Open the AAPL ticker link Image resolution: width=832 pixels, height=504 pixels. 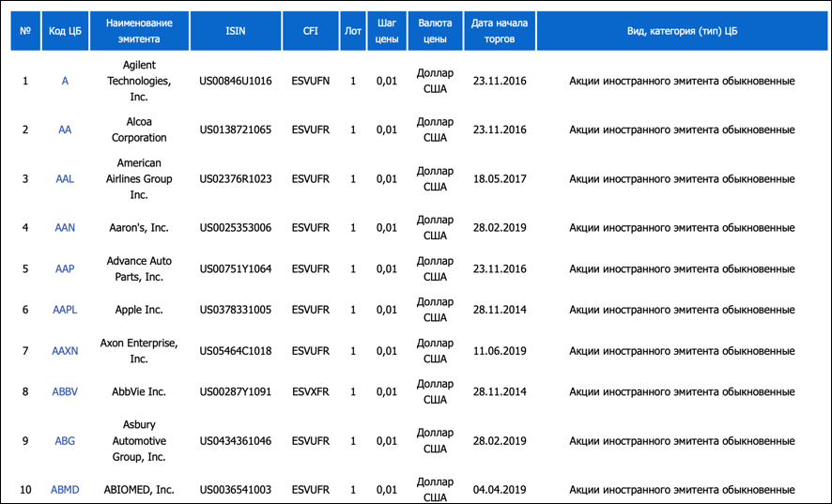coord(65,310)
